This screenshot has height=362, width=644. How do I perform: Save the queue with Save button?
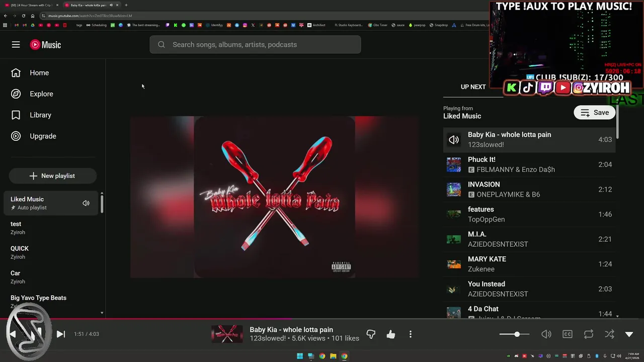(x=595, y=113)
